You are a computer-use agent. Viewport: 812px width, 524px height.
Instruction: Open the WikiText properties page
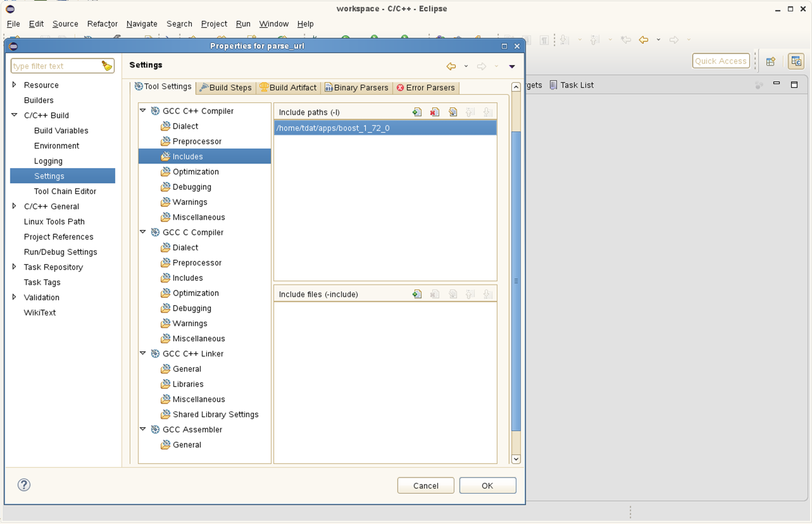pos(39,312)
